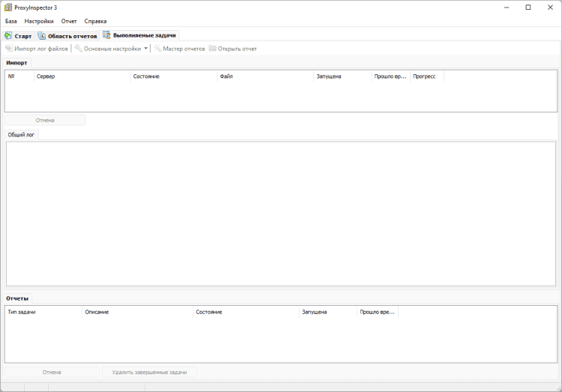Minimize the ProxyInspector 3 window
The height and width of the screenshot is (392, 562).
(507, 7)
